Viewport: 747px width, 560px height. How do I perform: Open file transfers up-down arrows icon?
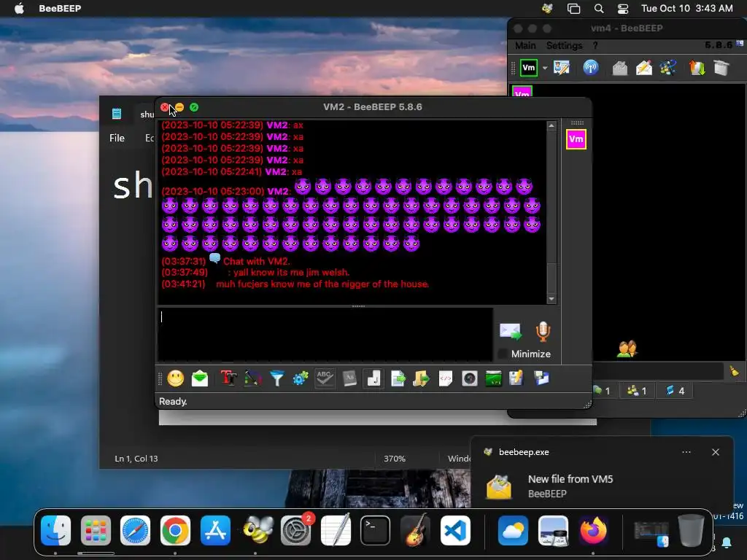click(x=697, y=68)
